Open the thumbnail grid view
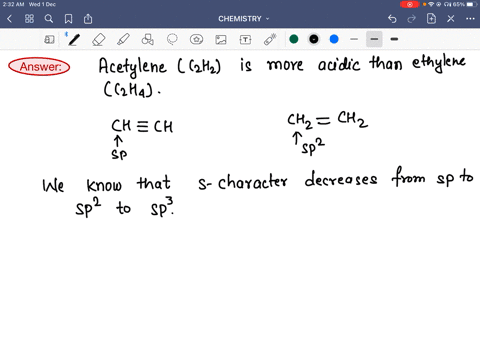Image resolution: width=480 pixels, height=360 pixels. 29,19
